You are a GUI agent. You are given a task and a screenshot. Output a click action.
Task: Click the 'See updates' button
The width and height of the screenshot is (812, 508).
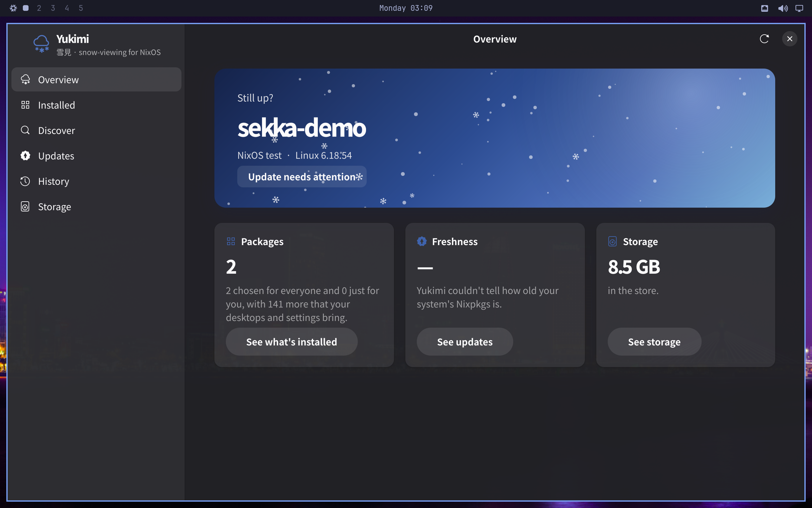(465, 342)
